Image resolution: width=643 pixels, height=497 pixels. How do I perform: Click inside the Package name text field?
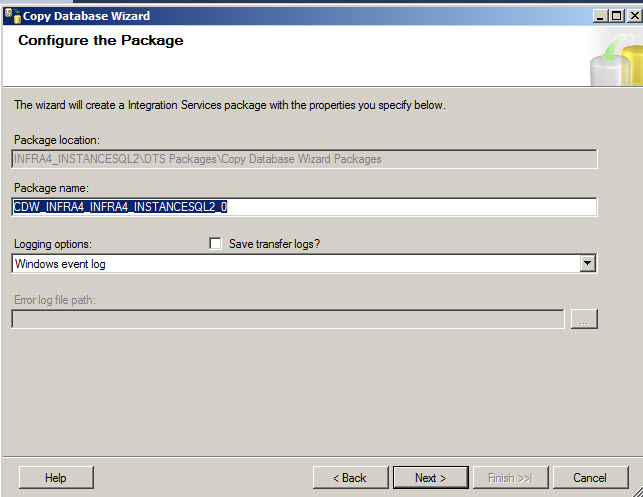click(400, 207)
